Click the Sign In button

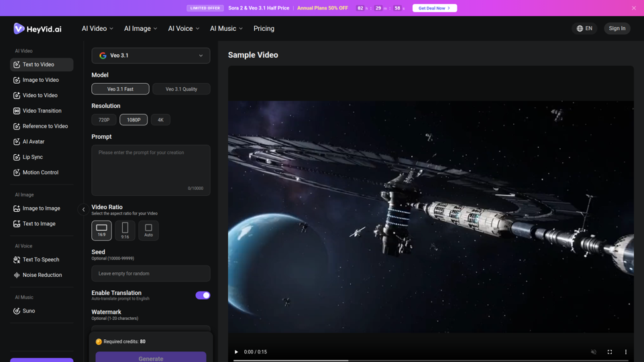coord(617,28)
